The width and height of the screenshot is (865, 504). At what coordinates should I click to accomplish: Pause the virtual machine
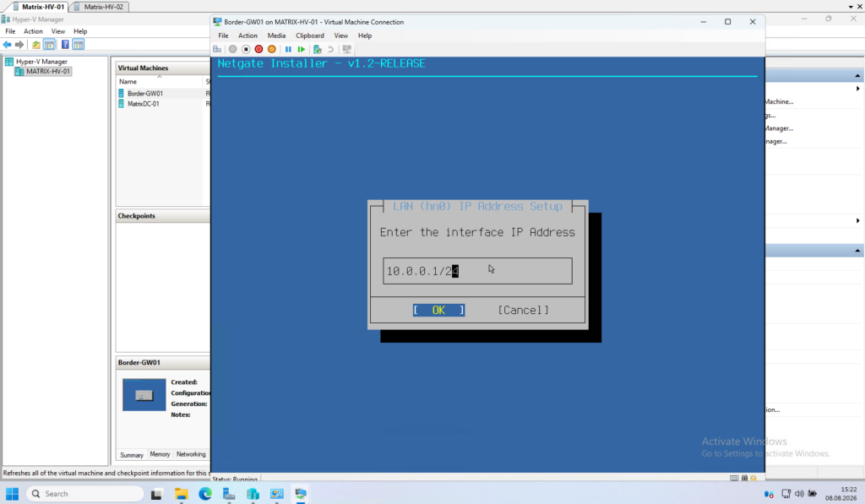(288, 49)
